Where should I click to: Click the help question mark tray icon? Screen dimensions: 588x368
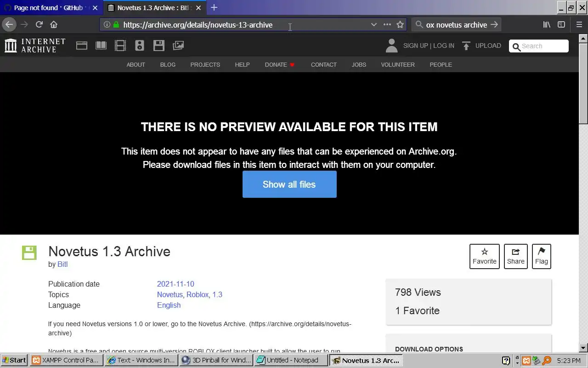(506, 361)
